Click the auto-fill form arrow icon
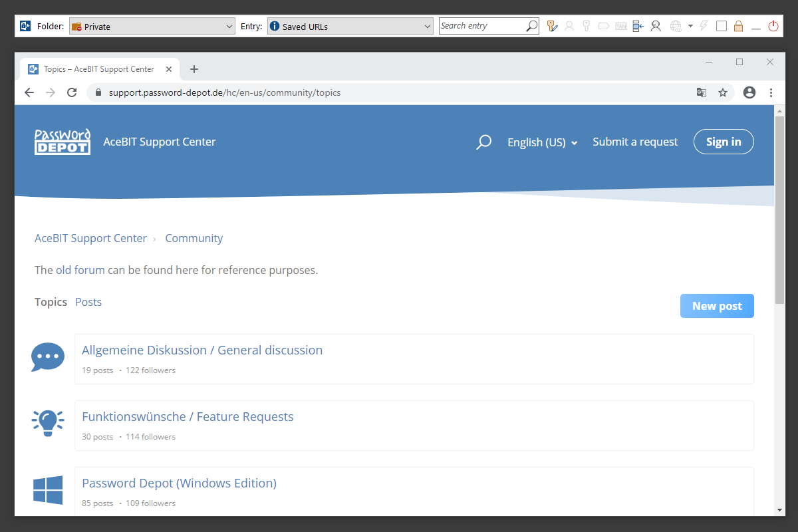The height and width of the screenshot is (532, 798). tap(638, 26)
